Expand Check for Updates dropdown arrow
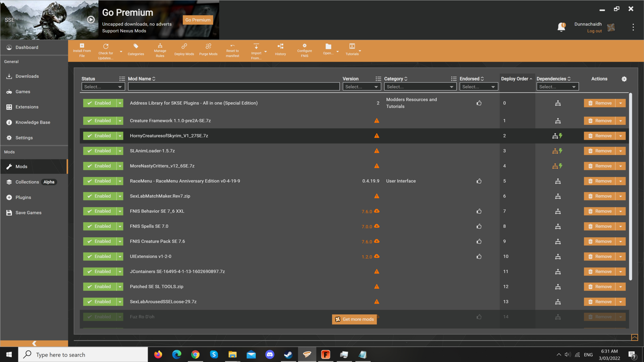This screenshot has width=644, height=362. (x=121, y=52)
